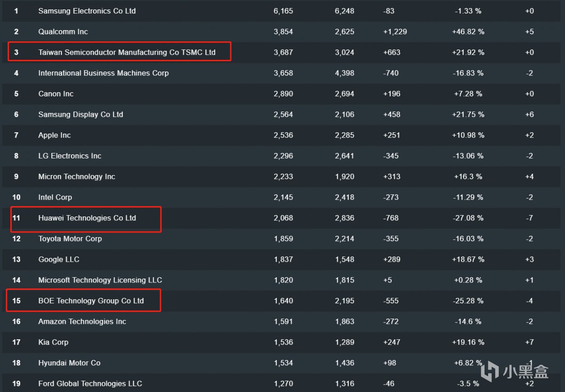Click Intel Corp company name
The image size is (565, 392).
click(55, 197)
